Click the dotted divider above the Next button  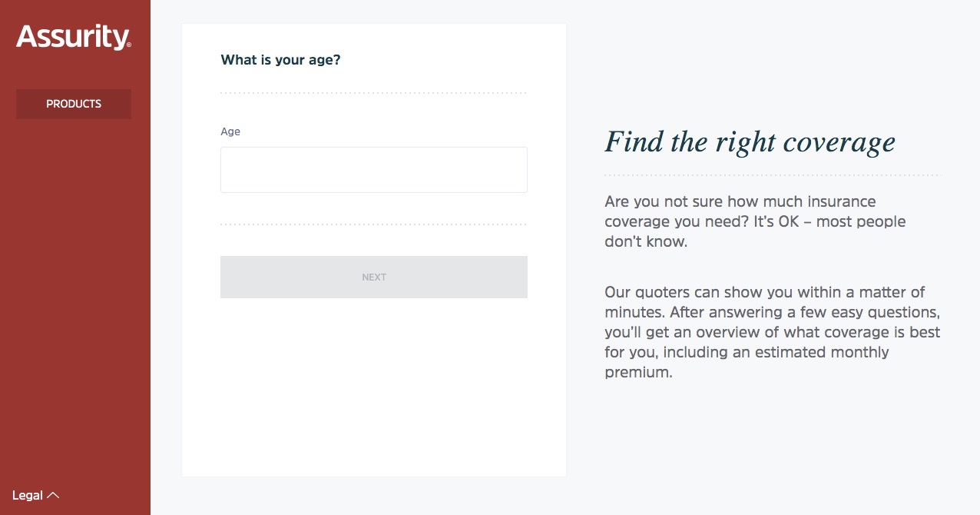tap(373, 224)
